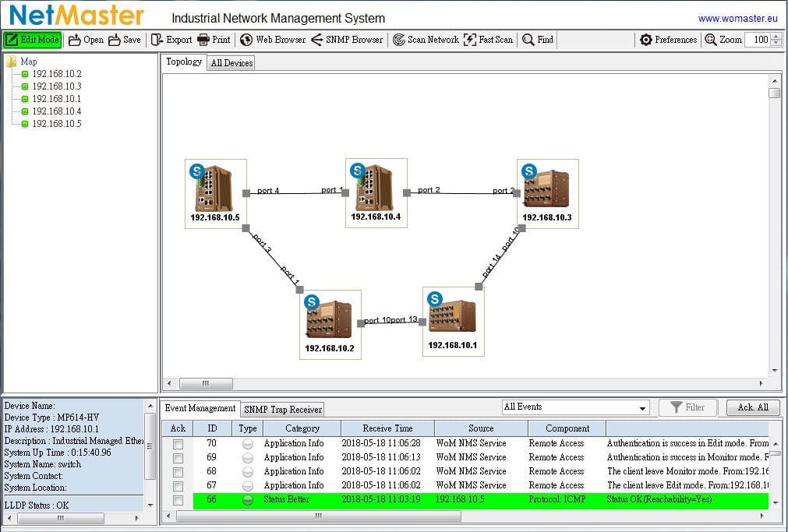This screenshot has width=788, height=532.
Task: Run a Fast Scan
Action: coord(470,40)
